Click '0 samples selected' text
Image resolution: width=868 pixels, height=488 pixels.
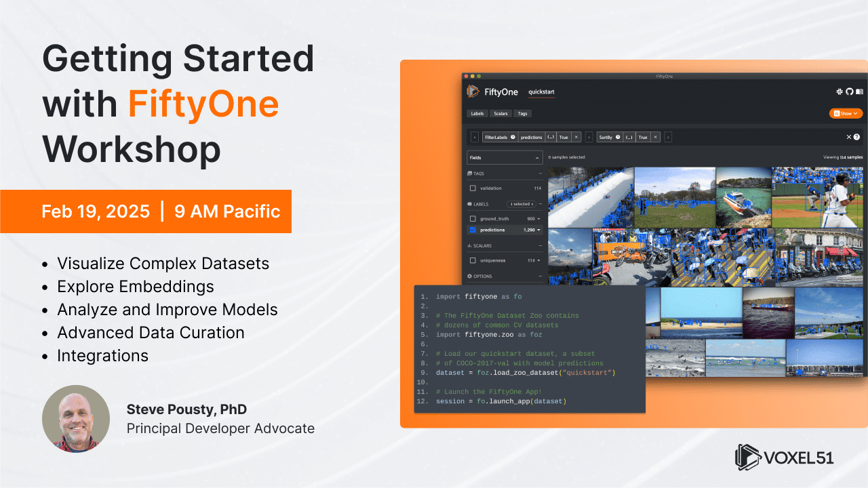point(566,157)
